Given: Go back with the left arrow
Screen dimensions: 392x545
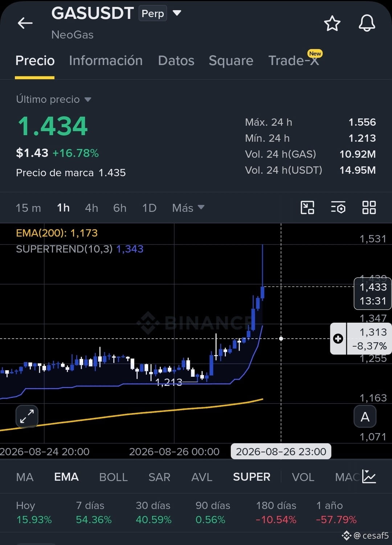Looking at the screenshot, I should [x=25, y=23].
